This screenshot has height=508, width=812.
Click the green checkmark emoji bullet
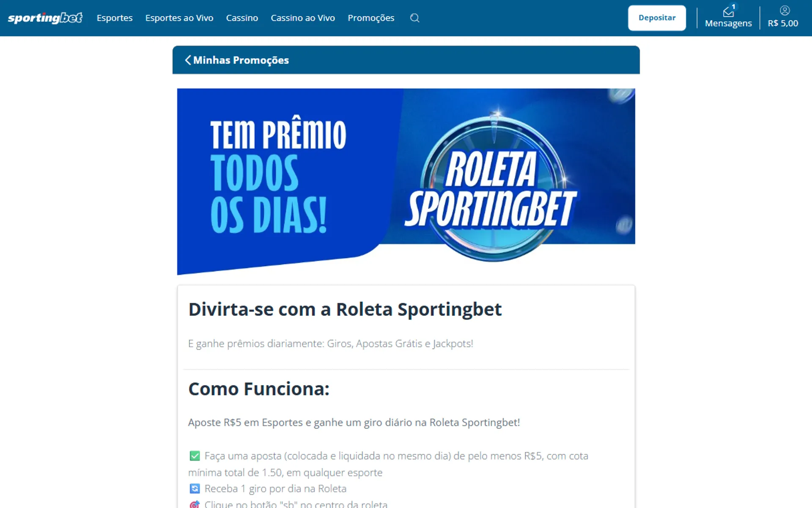coord(195,456)
